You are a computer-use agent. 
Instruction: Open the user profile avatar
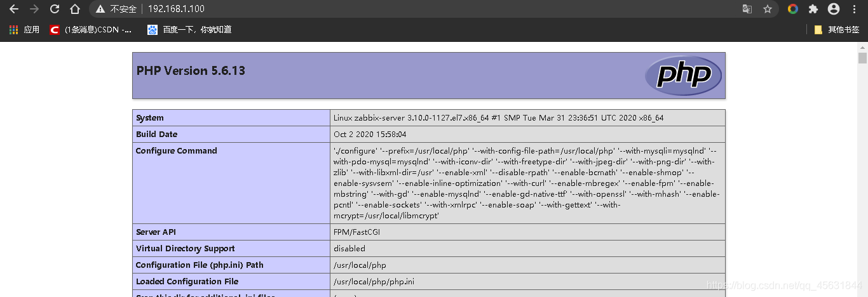(x=834, y=9)
